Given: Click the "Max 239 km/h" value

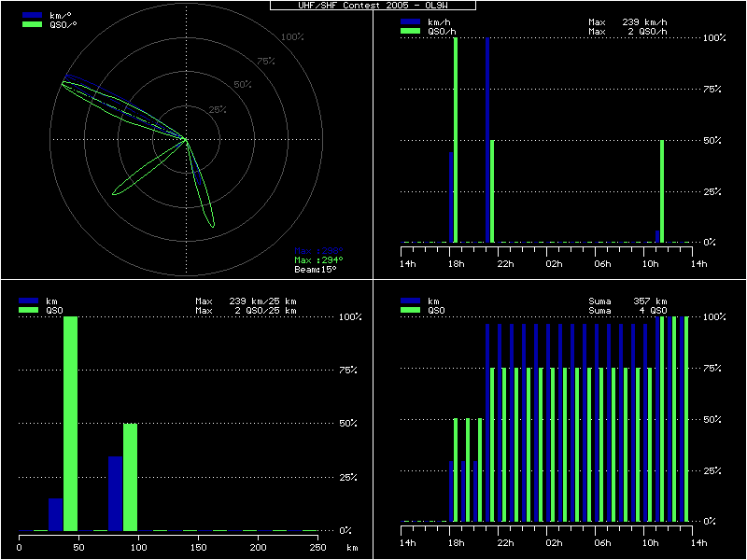Looking at the screenshot, I should pyautogui.click(x=627, y=22).
